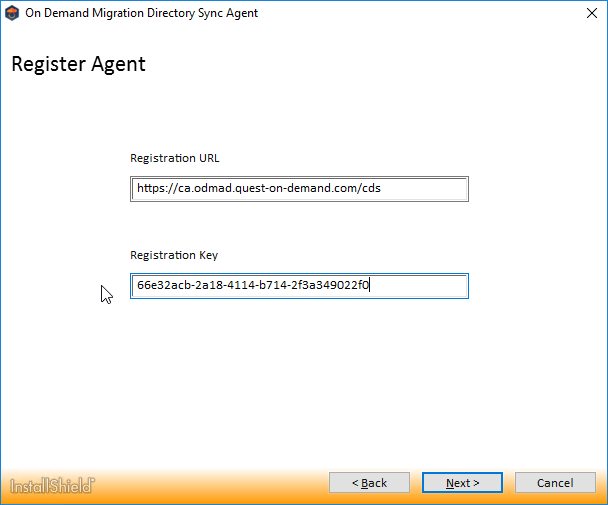Click the Registration URL label
Viewport: 608px width, 505px height.
(x=174, y=158)
